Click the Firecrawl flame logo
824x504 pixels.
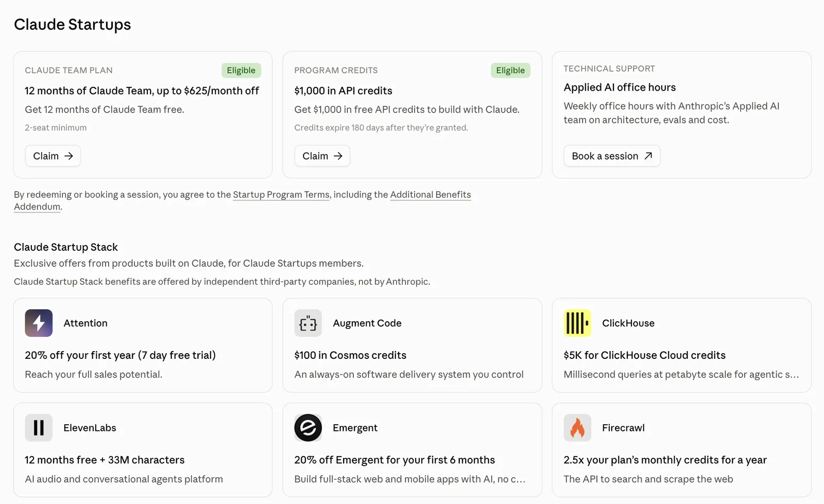point(577,428)
